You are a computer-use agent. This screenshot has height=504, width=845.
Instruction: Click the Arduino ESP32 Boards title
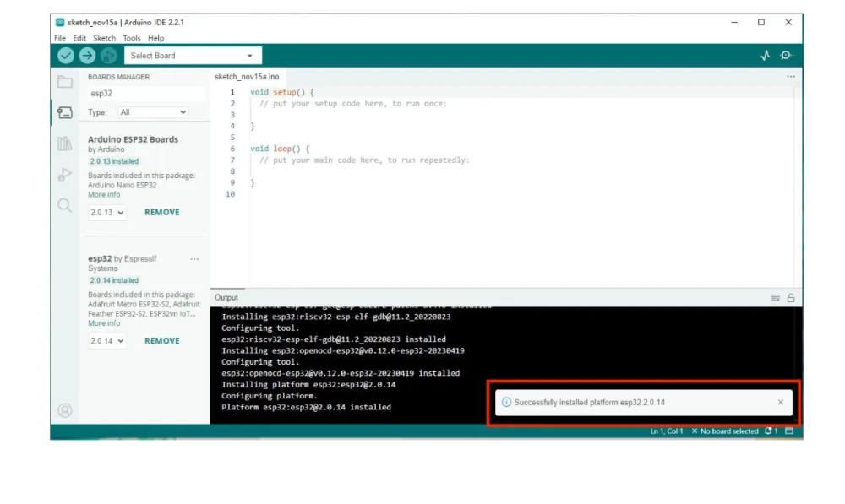[134, 139]
